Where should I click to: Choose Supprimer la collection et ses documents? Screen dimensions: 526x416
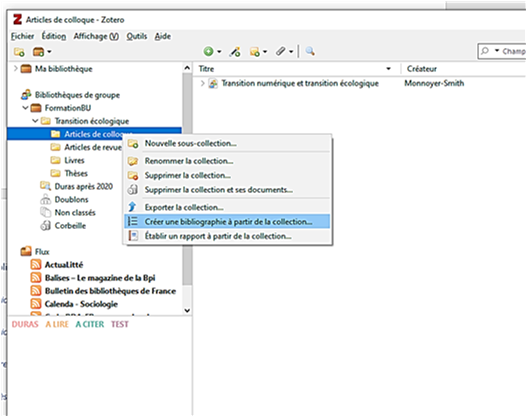point(227,190)
